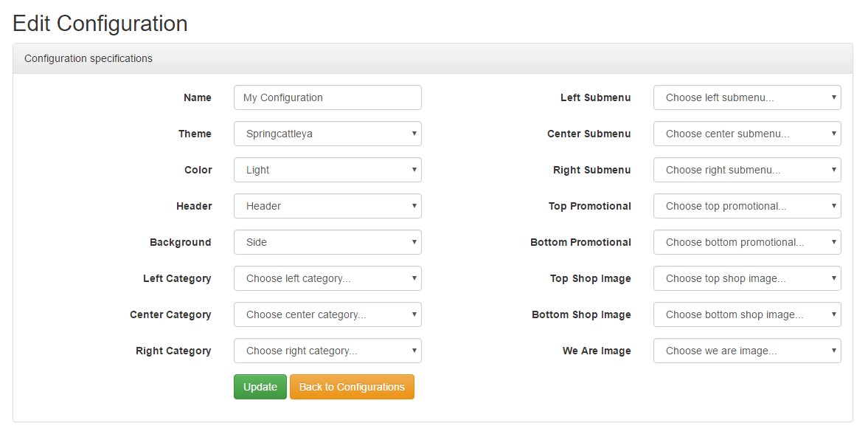
Task: Expand the Center Submenu dropdown
Action: [747, 134]
